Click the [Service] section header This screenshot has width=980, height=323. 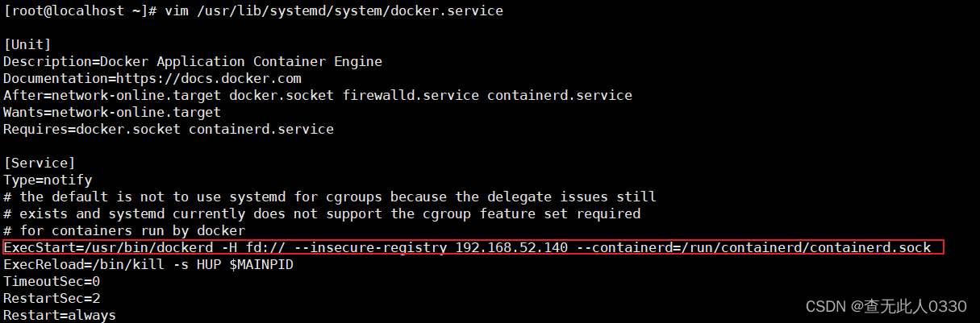(x=40, y=163)
